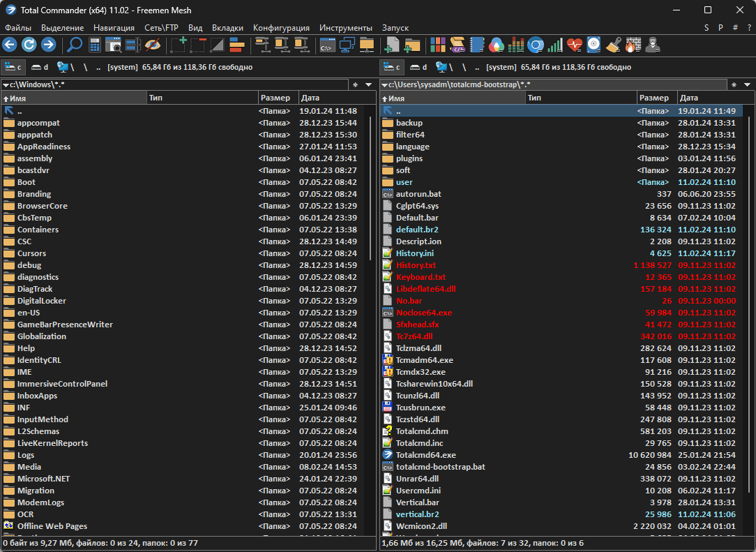
Task: Click the blue Refresh circular arrow icon
Action: click(x=29, y=45)
